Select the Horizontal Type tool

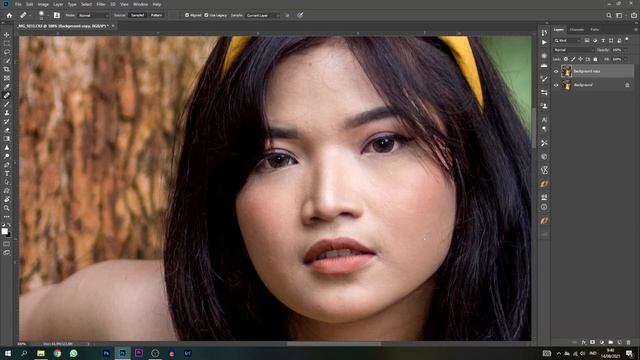point(7,173)
